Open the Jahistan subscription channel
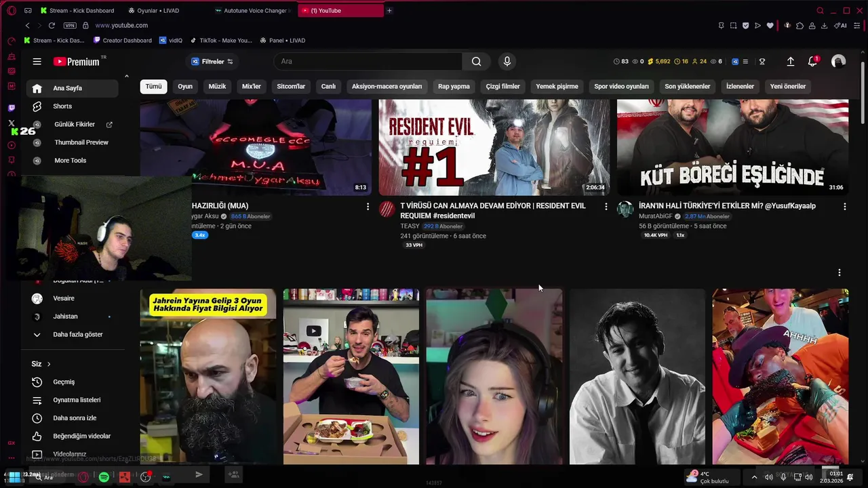This screenshot has width=868, height=488. click(73, 317)
